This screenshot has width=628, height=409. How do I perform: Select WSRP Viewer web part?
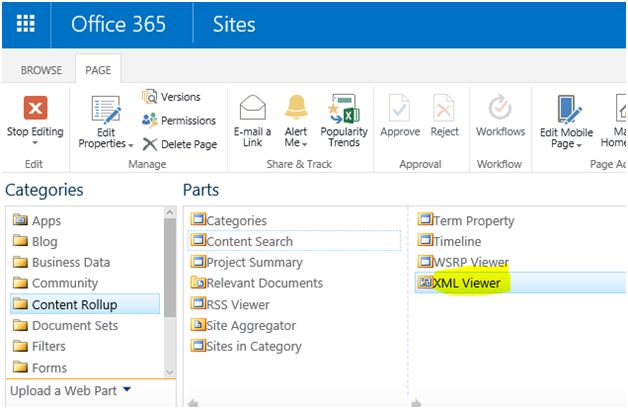(x=463, y=262)
